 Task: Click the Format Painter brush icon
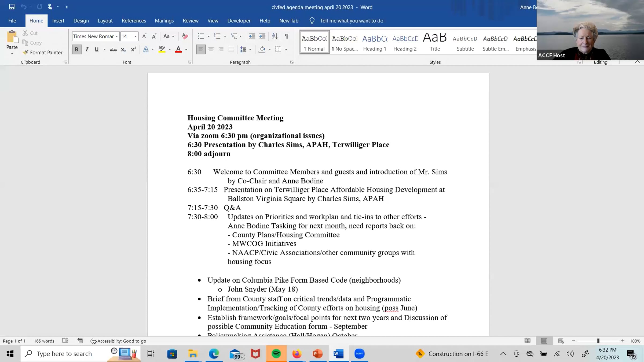tap(25, 52)
